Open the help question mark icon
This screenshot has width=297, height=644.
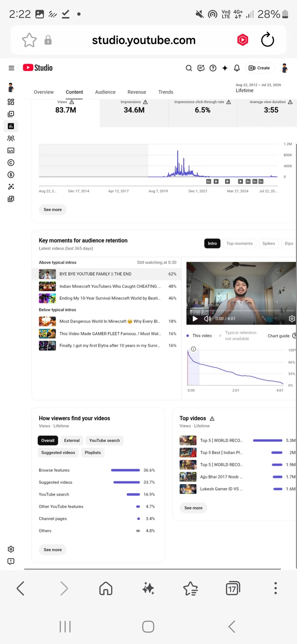[213, 68]
